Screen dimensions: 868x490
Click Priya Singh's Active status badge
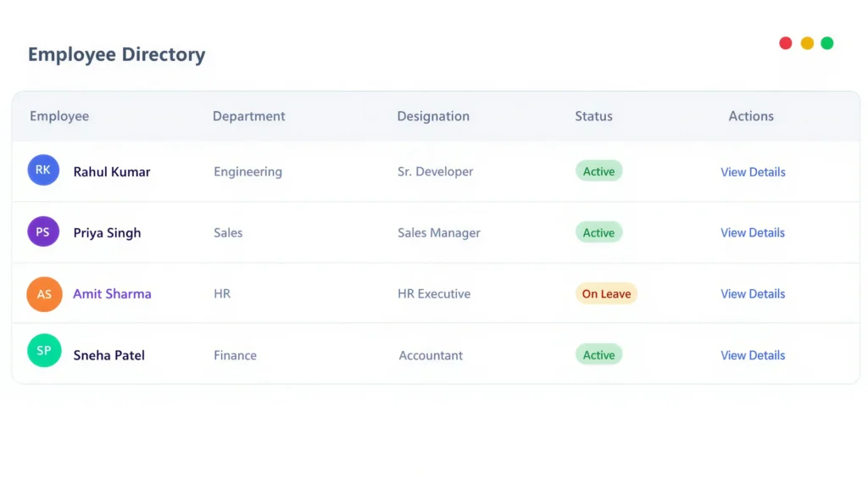[598, 231]
